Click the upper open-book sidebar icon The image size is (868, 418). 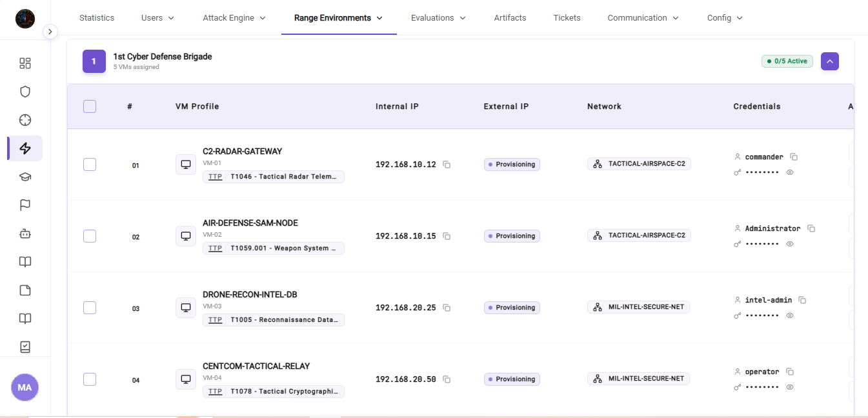click(x=25, y=262)
